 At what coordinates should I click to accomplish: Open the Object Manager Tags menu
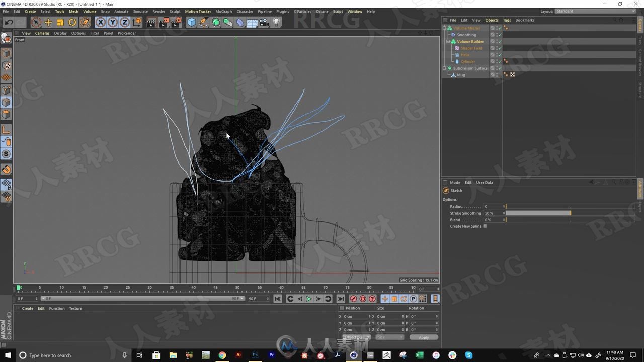pyautogui.click(x=507, y=20)
